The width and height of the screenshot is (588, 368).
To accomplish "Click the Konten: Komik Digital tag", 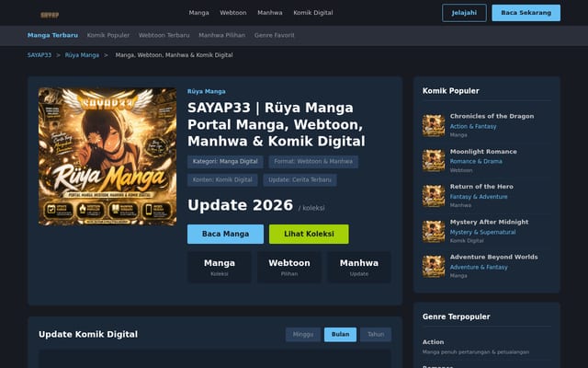I will pos(222,180).
